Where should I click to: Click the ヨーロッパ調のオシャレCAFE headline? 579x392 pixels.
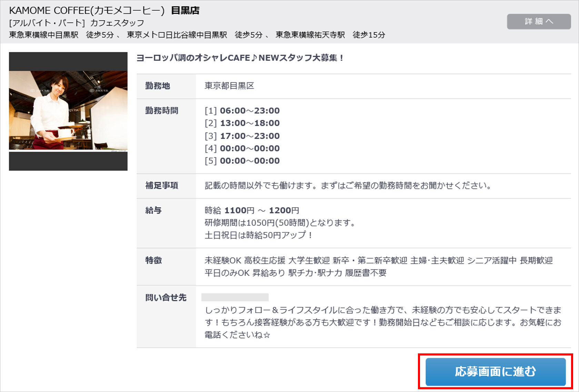[240, 58]
